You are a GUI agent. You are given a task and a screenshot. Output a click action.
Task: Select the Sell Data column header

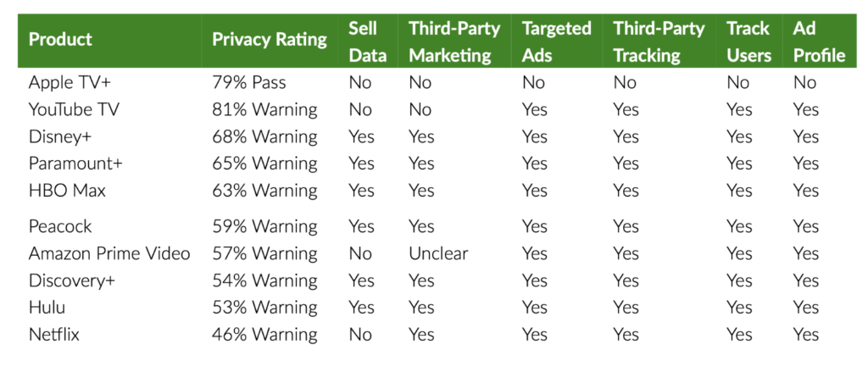tap(367, 42)
